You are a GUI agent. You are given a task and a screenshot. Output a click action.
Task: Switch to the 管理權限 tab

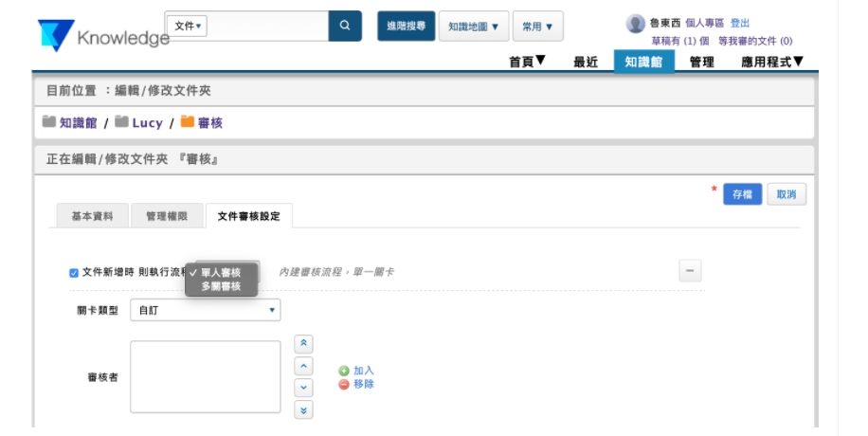[166, 216]
